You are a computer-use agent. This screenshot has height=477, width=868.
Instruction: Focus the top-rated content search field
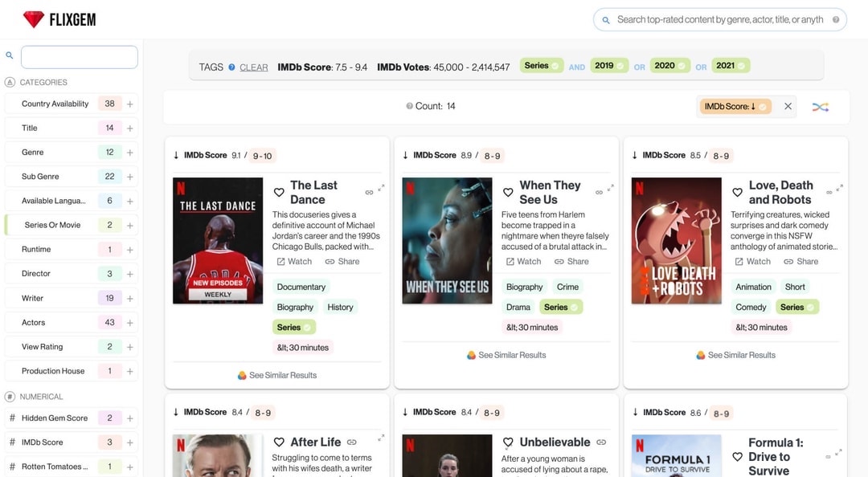tap(719, 19)
